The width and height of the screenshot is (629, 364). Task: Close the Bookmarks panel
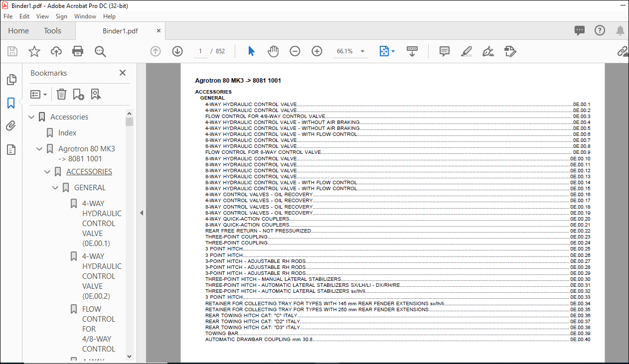point(123,73)
